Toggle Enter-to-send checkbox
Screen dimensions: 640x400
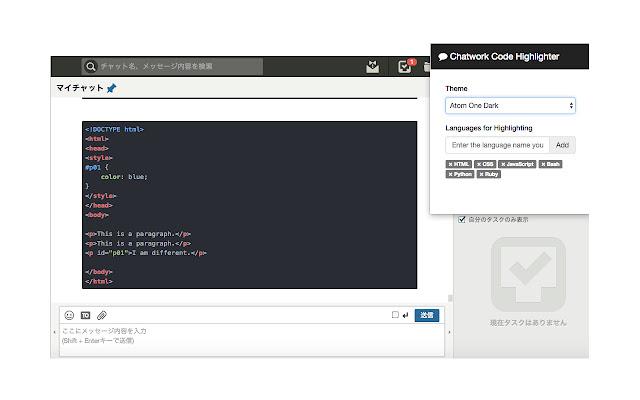[395, 315]
